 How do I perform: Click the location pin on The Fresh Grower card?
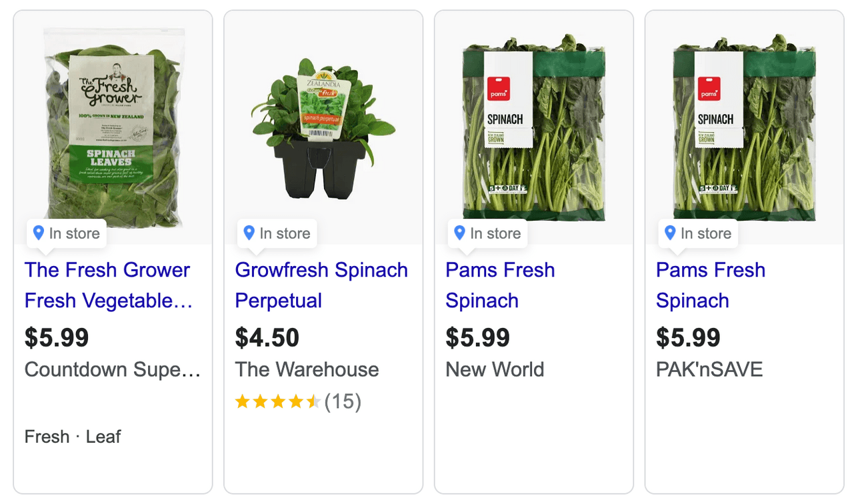tap(39, 233)
